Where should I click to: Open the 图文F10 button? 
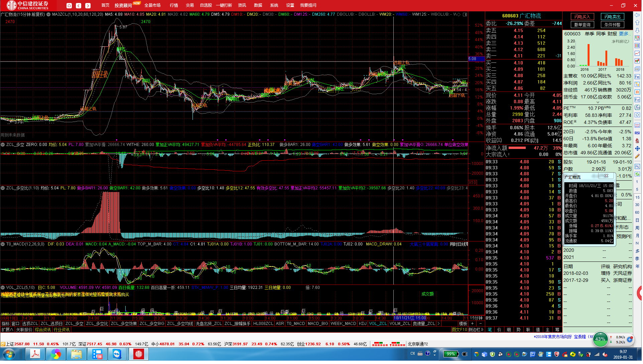point(460,330)
